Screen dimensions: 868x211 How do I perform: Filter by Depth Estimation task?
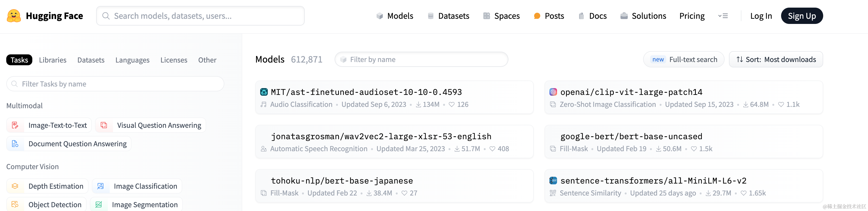47,186
